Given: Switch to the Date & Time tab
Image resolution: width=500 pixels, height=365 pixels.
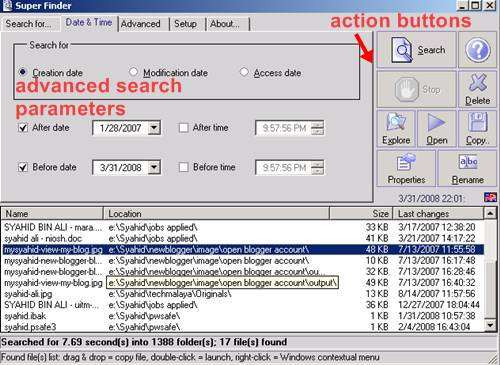Looking at the screenshot, I should click(x=89, y=23).
